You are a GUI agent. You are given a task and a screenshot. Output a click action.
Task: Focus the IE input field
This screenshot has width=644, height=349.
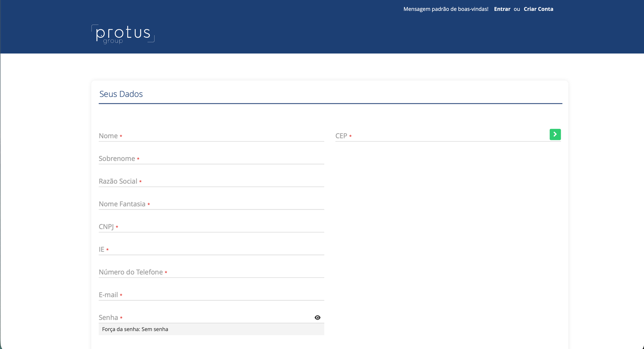(211, 249)
